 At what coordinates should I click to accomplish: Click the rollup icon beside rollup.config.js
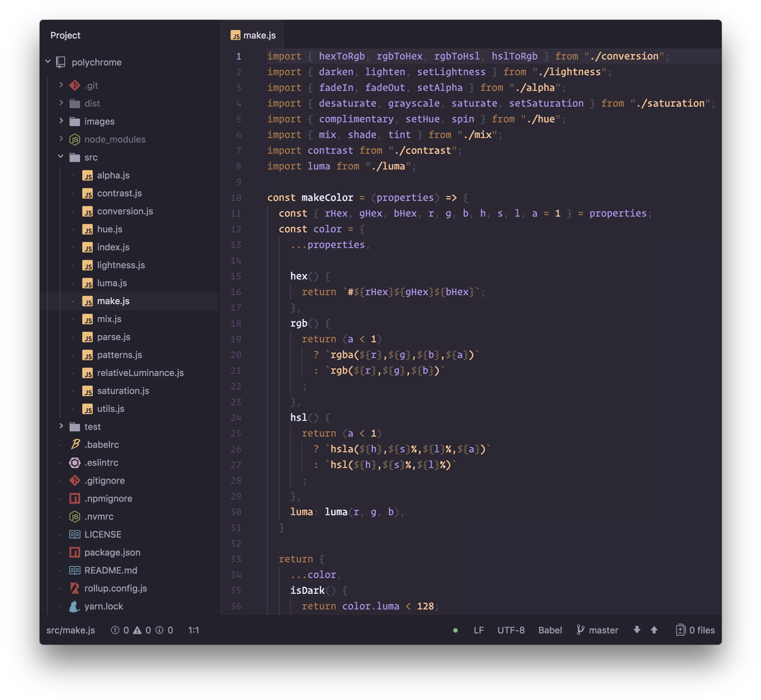(74, 588)
